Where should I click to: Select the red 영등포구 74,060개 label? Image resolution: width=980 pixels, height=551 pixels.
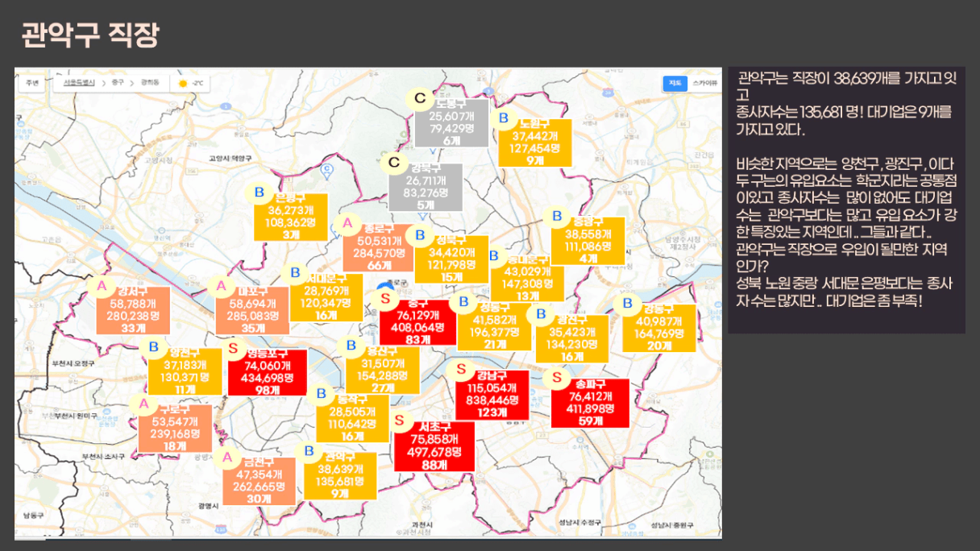[x=268, y=371]
